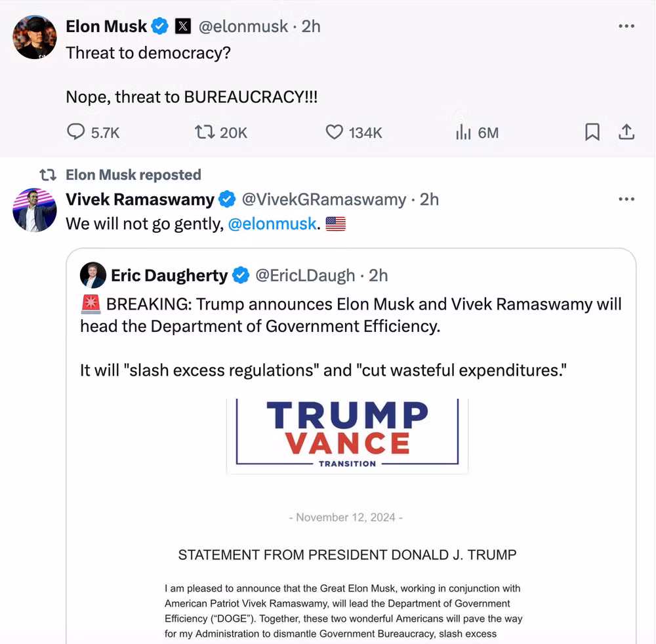Open more options on Vivek Ramaswamy's tweet
The height and width of the screenshot is (644, 656).
pyautogui.click(x=626, y=199)
